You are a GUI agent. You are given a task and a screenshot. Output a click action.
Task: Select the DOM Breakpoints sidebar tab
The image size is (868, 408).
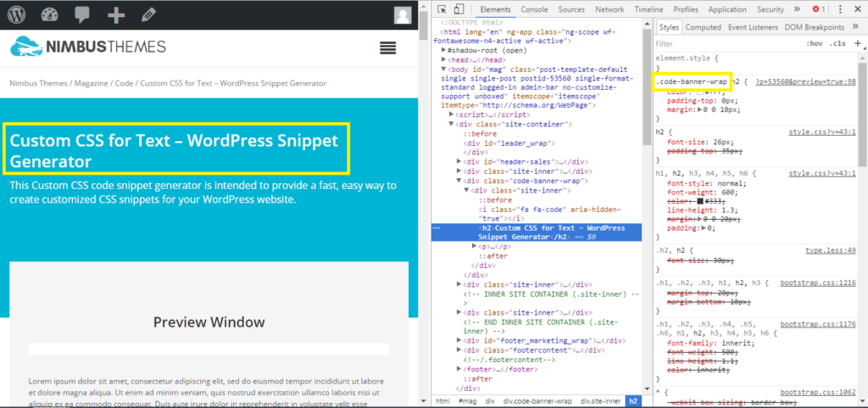pyautogui.click(x=815, y=27)
